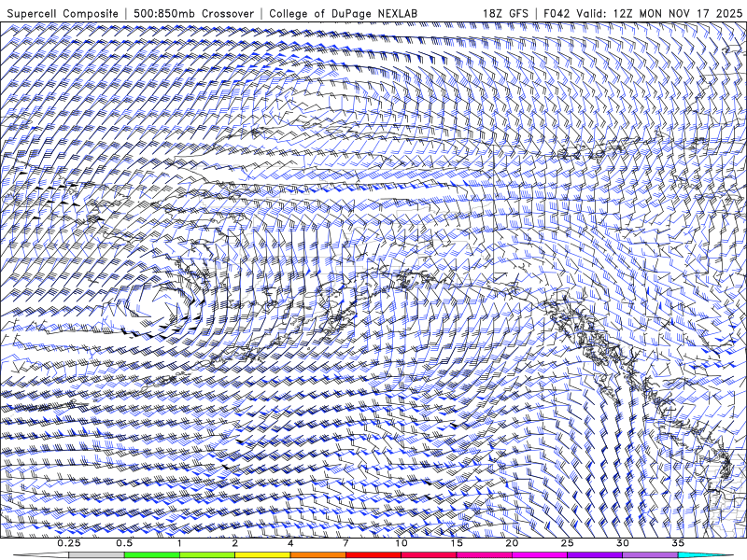Viewport: 747px width, 560px height.
Task: Click the 0.5 color scale label
Action: tap(124, 543)
